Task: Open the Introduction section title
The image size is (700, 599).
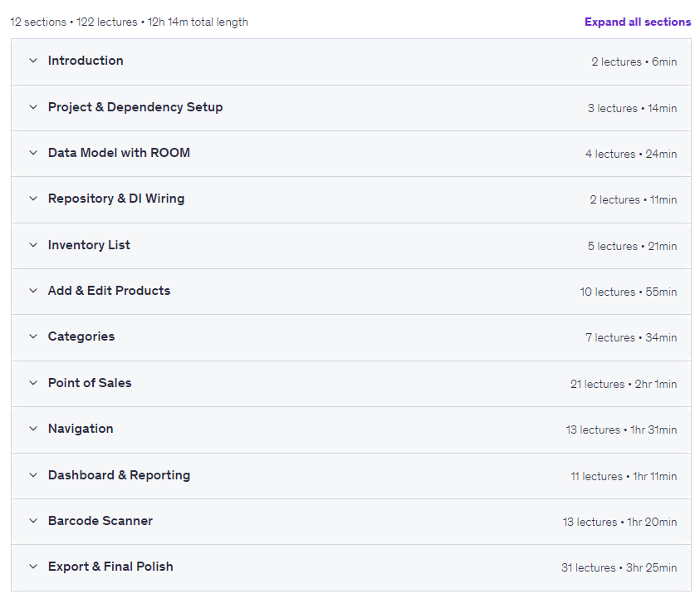Action: tap(86, 61)
